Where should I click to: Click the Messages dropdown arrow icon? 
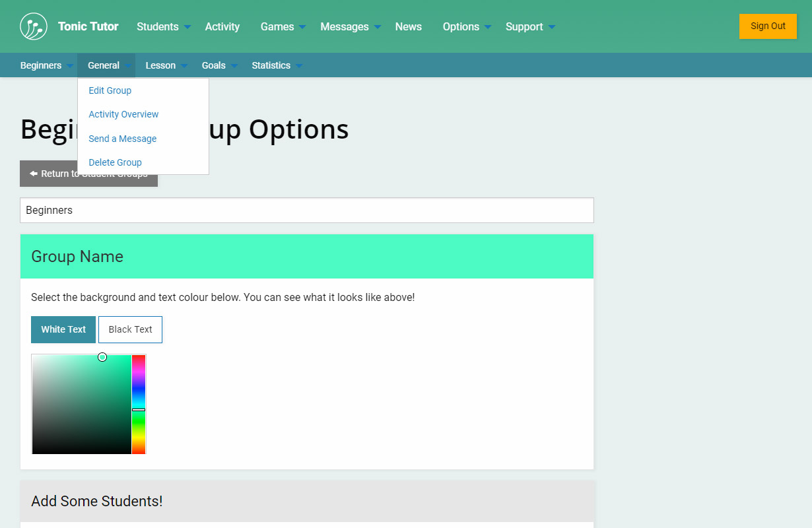[378, 27]
